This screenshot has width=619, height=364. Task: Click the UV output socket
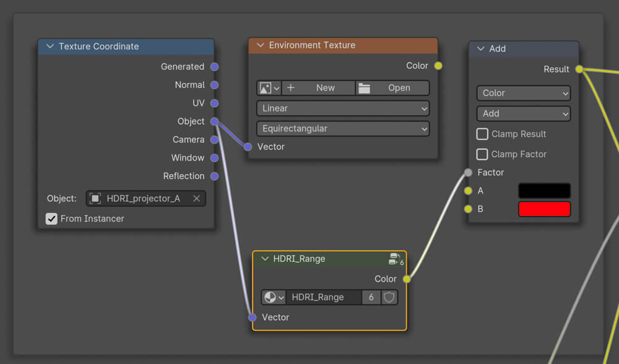[214, 103]
